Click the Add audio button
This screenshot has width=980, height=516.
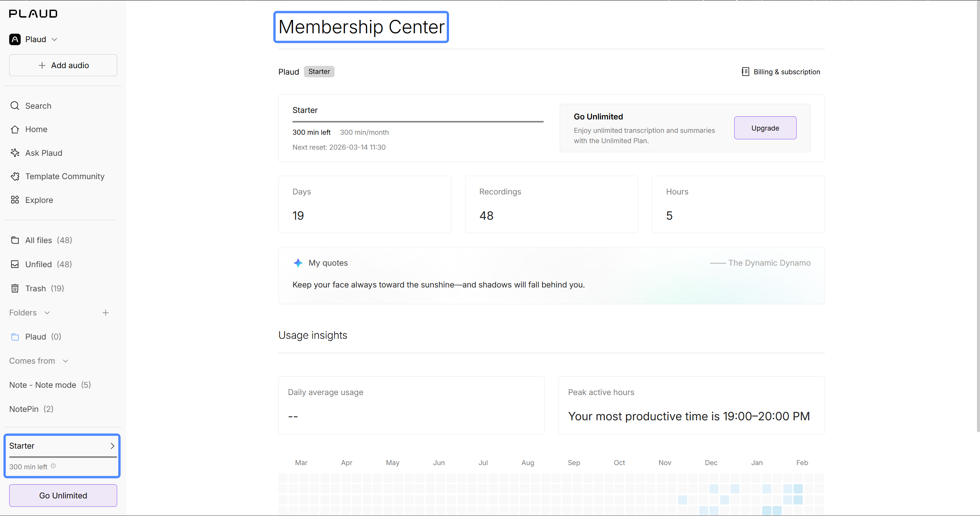[63, 65]
